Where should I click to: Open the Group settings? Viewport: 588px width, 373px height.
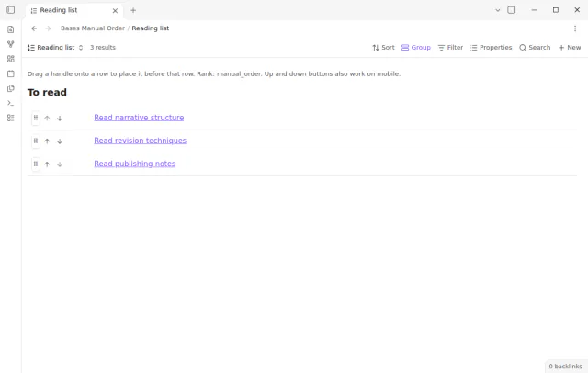(416, 48)
